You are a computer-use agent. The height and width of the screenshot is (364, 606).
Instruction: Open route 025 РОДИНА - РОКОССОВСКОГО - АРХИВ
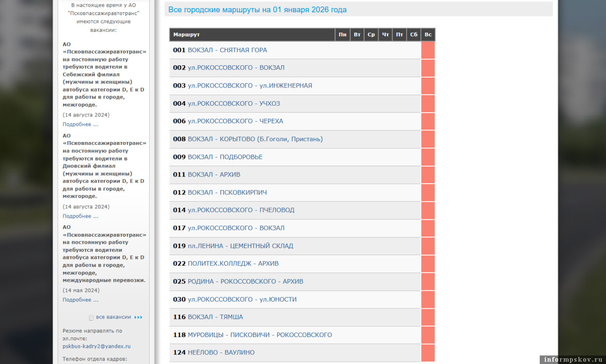tap(246, 282)
